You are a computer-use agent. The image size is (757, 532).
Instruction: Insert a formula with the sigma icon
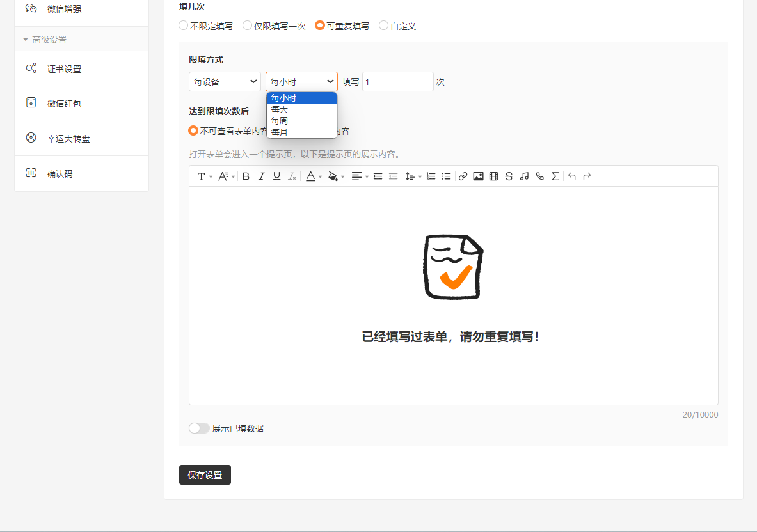pyautogui.click(x=555, y=176)
